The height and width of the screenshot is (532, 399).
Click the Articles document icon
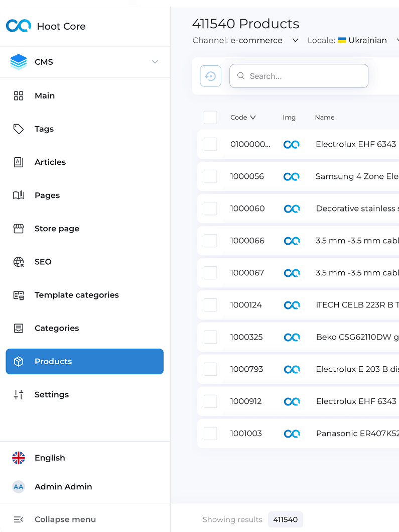click(18, 162)
